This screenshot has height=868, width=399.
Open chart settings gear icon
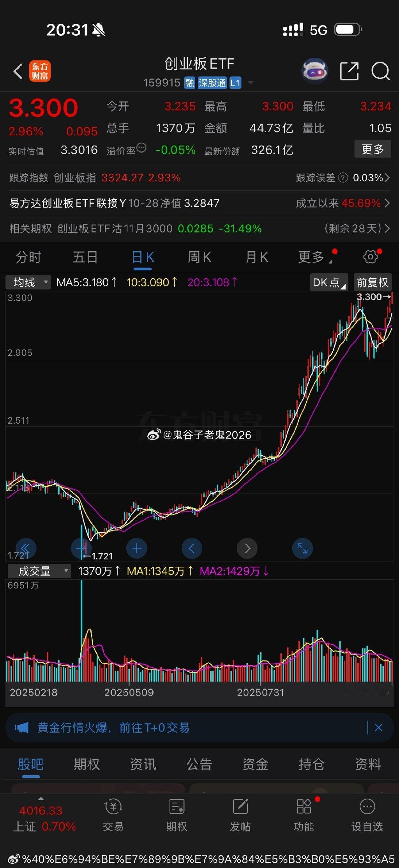click(370, 257)
